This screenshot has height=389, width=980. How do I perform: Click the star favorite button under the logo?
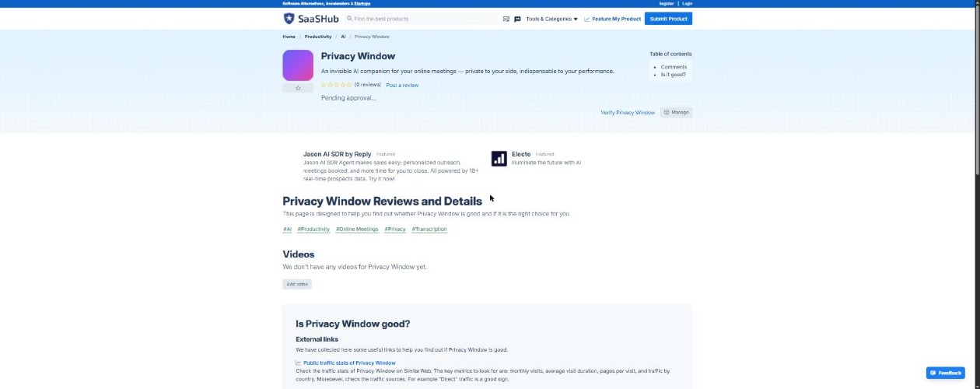[298, 88]
